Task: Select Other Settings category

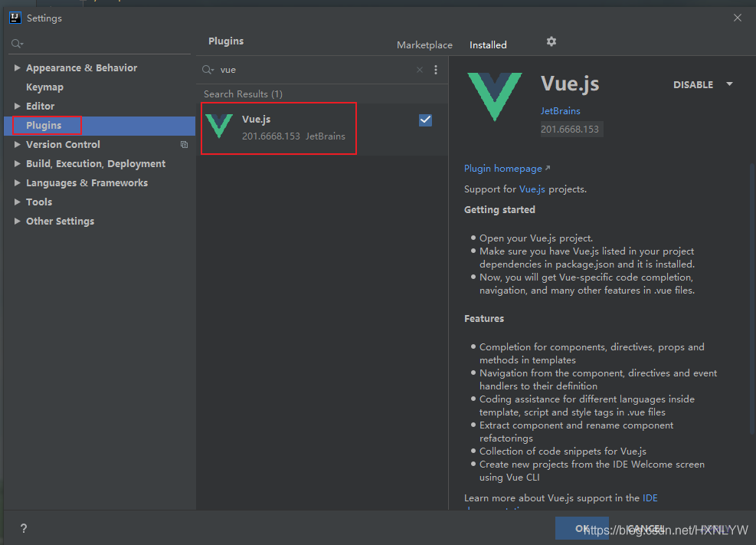Action: point(61,221)
